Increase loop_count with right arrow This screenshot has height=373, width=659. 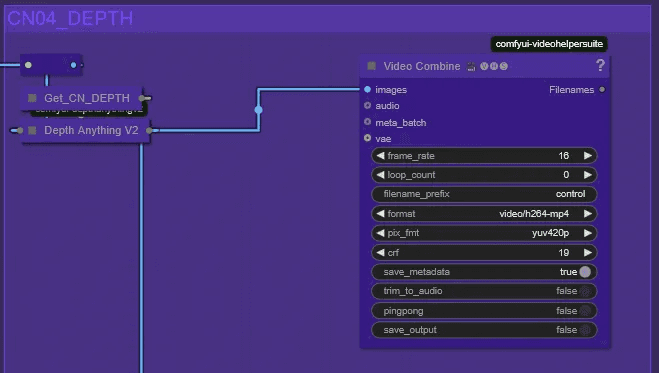point(588,175)
